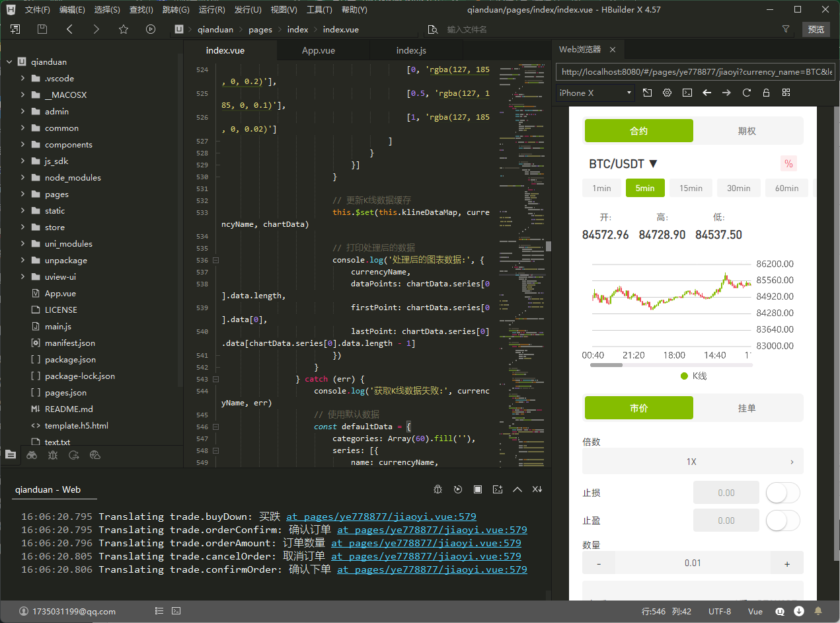Go back with the toolbar left arrow
This screenshot has height=623, width=840.
click(69, 29)
